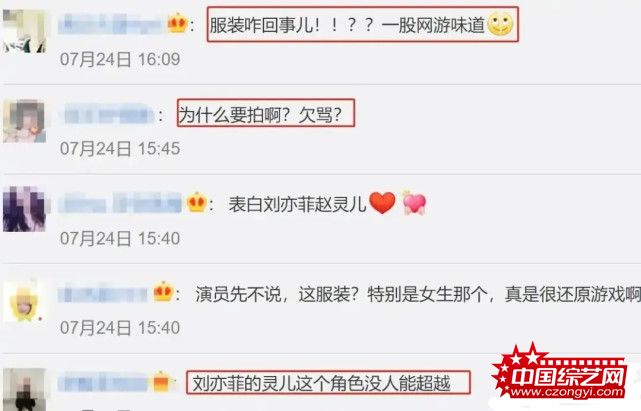
Task: Open second commenter's pixelated avatar
Action: (x=24, y=121)
